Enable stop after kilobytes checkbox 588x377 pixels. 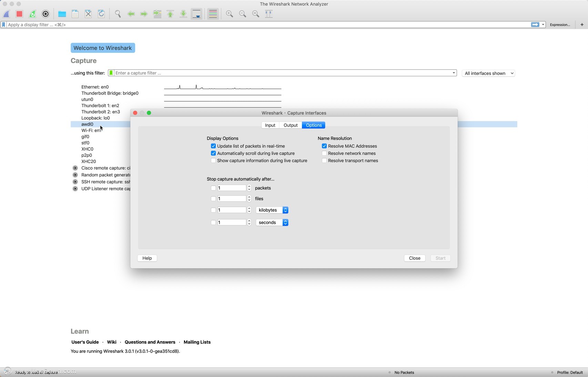coord(213,210)
